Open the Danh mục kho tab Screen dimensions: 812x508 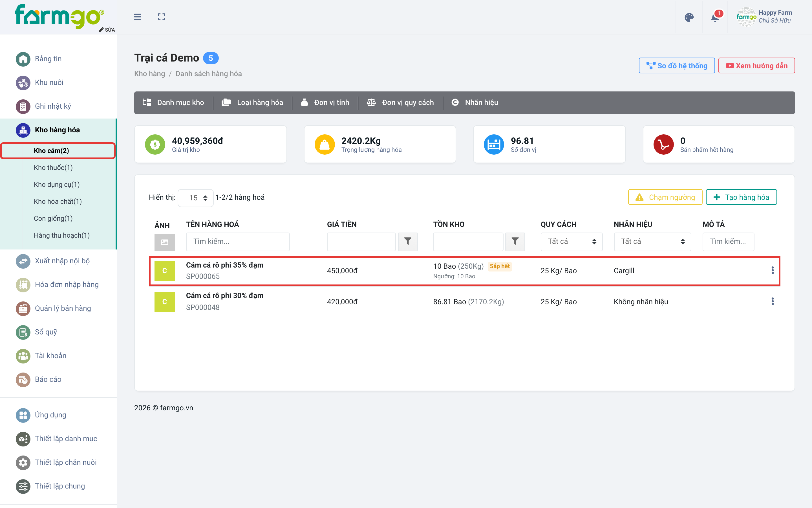173,102
